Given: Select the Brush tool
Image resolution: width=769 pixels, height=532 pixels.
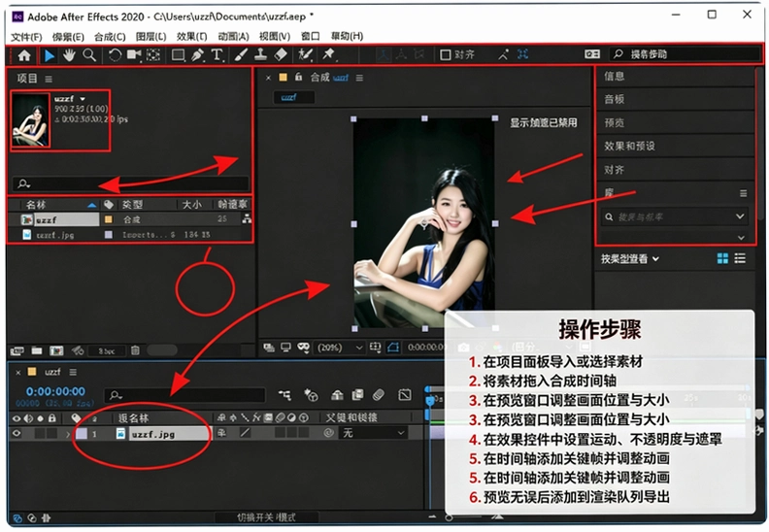Looking at the screenshot, I should [241, 55].
